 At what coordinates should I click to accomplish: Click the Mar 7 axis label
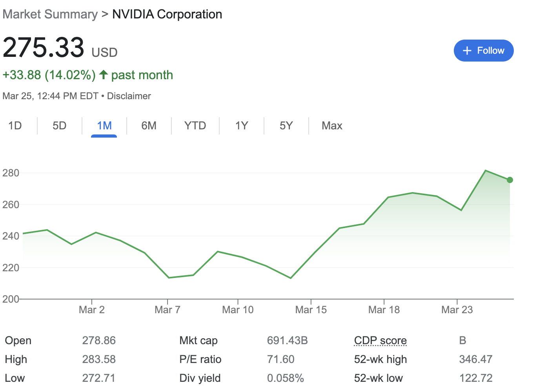(167, 310)
